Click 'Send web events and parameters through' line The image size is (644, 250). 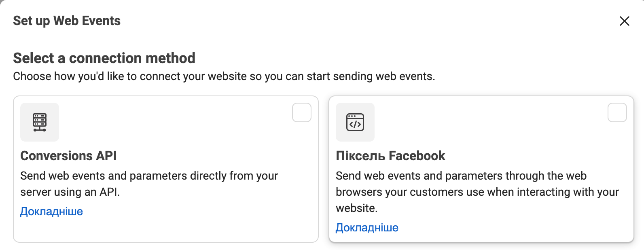coord(461,176)
